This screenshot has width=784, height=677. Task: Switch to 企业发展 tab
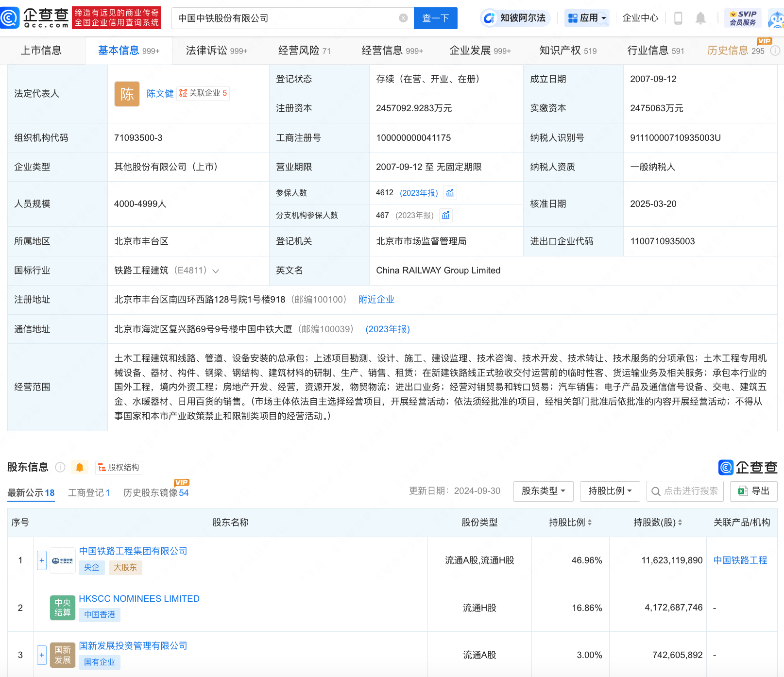click(x=480, y=51)
